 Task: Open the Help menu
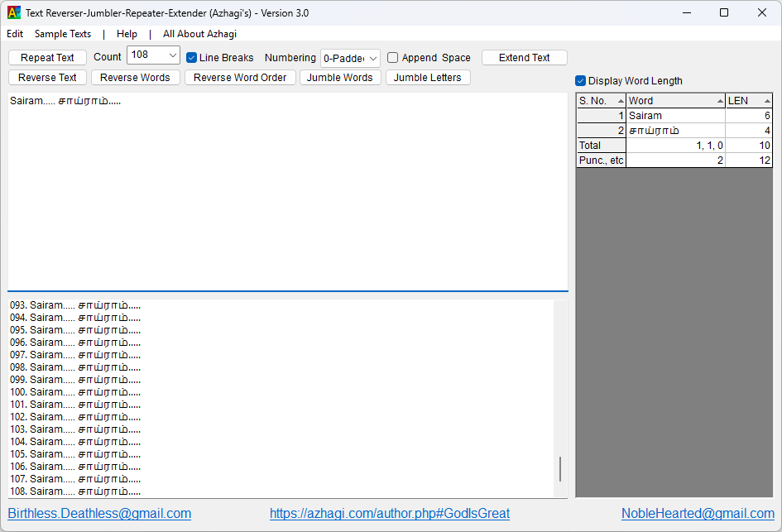(x=127, y=34)
